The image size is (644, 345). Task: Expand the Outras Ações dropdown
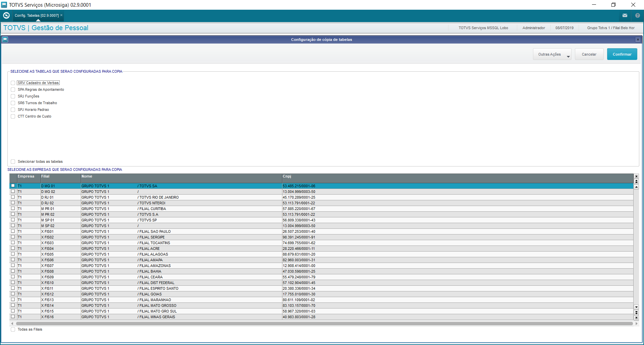pyautogui.click(x=552, y=54)
